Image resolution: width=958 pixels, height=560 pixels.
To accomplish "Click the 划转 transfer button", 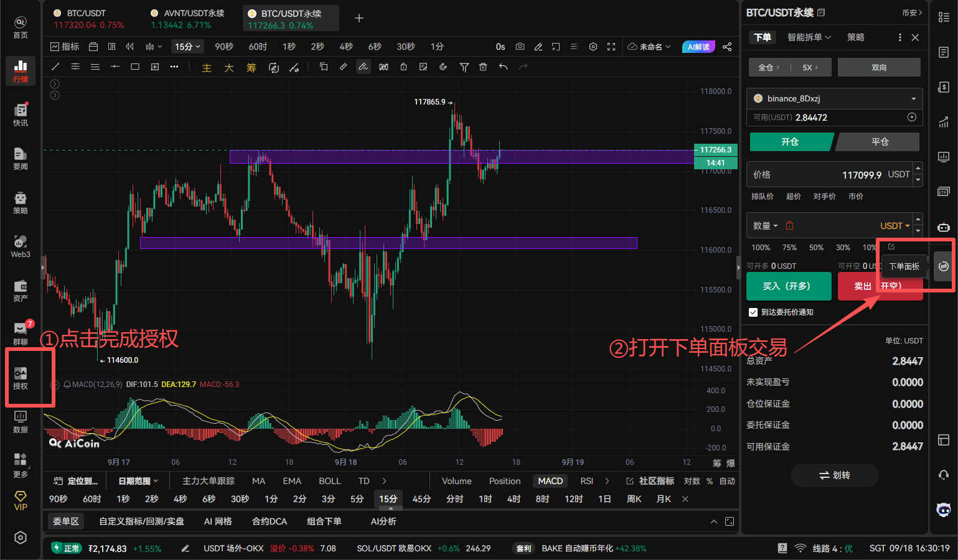I will (834, 475).
